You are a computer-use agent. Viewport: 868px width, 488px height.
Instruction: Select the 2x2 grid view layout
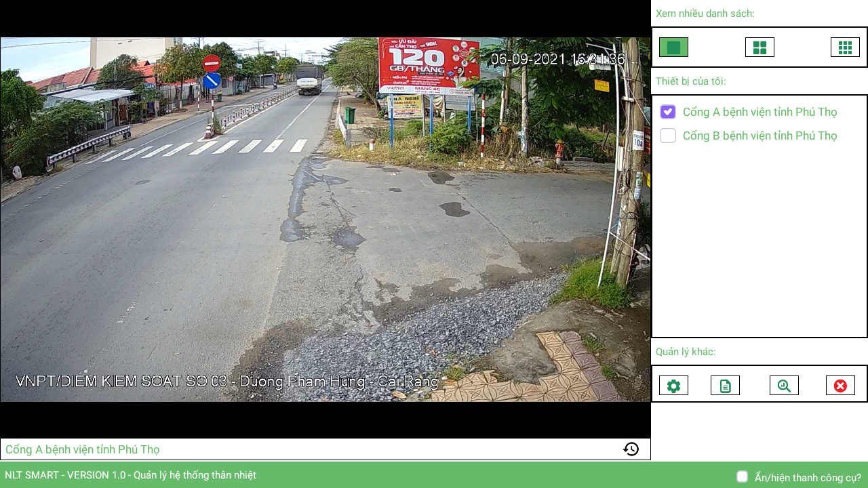(759, 47)
